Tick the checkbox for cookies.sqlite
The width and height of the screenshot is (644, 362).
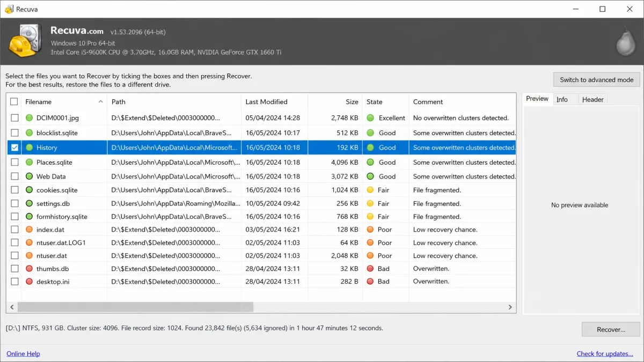14,190
